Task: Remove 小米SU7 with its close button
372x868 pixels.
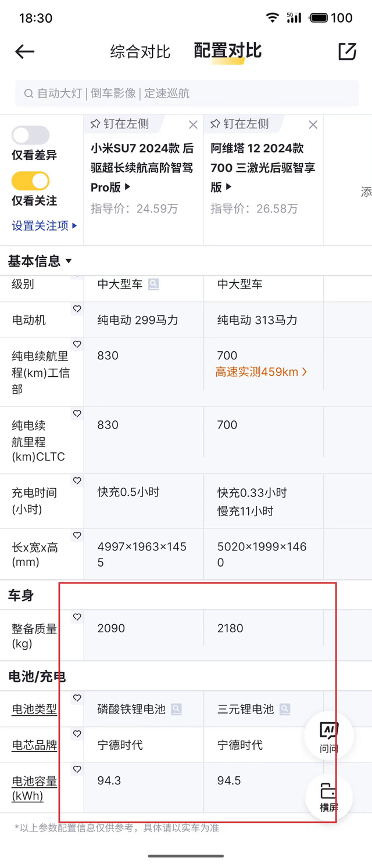Action: 192,124
